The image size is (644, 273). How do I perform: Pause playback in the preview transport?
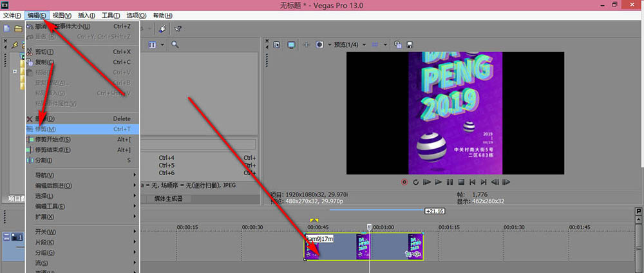point(450,182)
